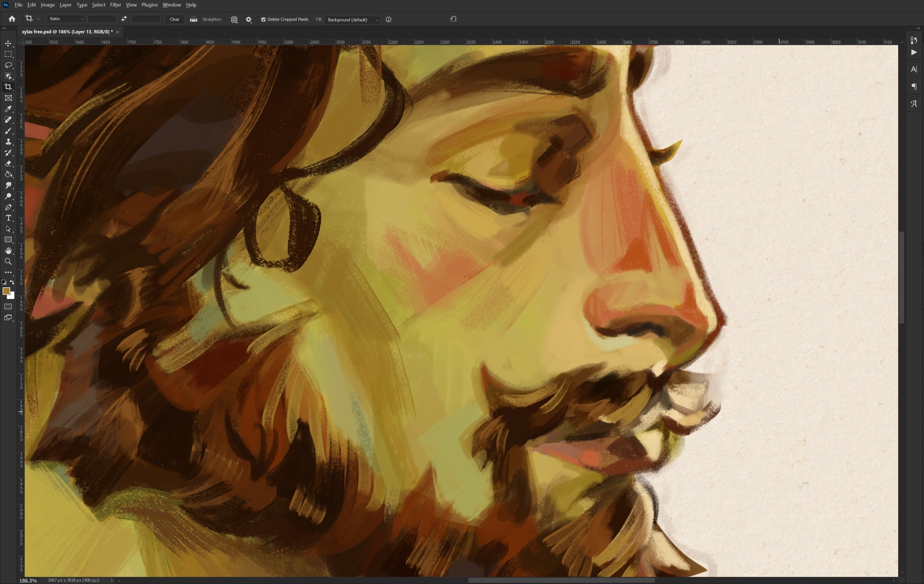
Task: Select the Clone Stamp tool
Action: tap(8, 142)
